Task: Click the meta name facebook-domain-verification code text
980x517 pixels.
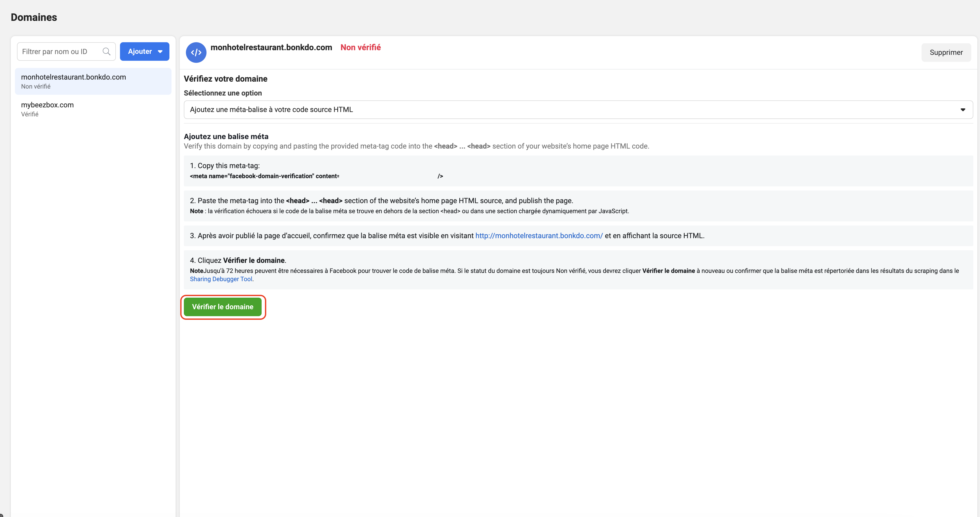Action: (x=264, y=176)
